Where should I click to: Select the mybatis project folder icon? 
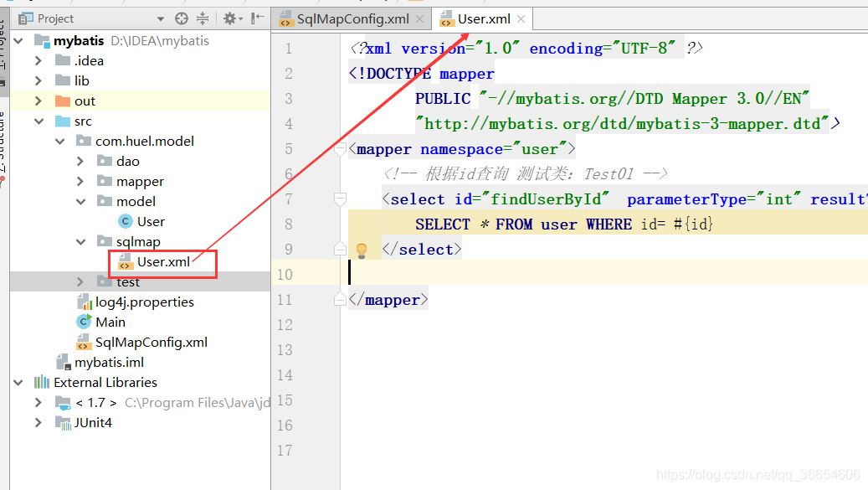(x=42, y=41)
